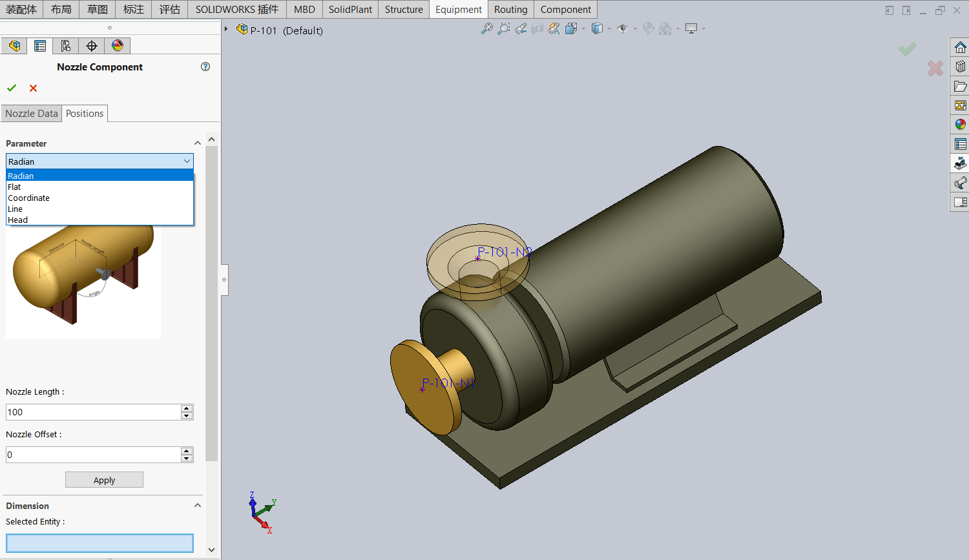Collapse the Parameter section
The height and width of the screenshot is (560, 969).
[x=198, y=143]
